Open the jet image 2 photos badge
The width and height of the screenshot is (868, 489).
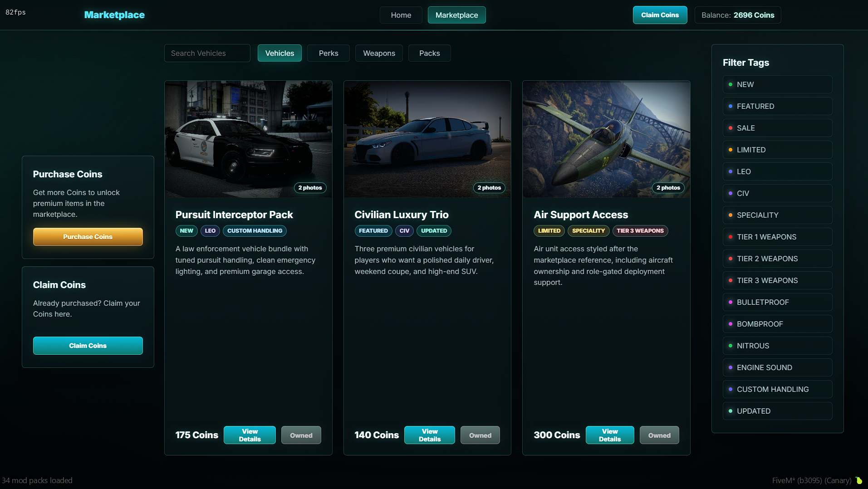tap(668, 188)
